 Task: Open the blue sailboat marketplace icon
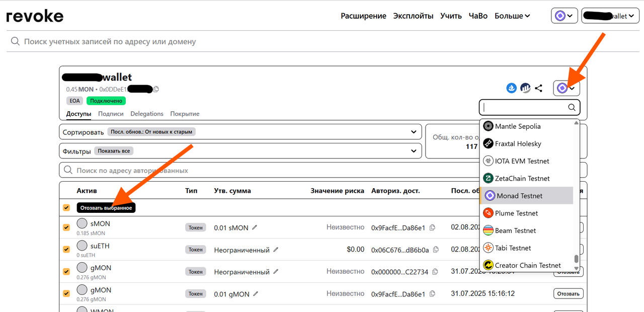(512, 88)
